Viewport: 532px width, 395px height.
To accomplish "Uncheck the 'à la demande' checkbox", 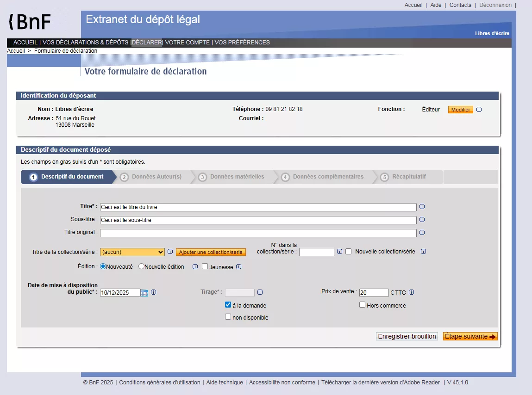I will tap(228, 305).
